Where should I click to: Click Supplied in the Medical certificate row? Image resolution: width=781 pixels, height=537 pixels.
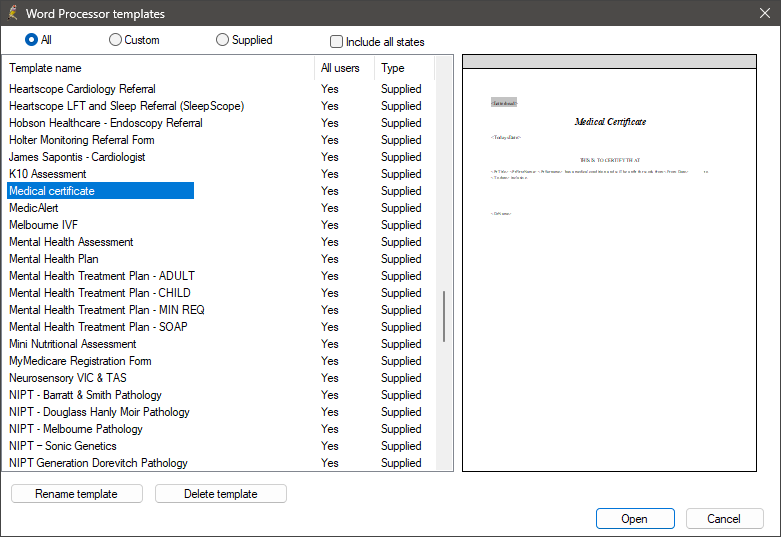401,191
